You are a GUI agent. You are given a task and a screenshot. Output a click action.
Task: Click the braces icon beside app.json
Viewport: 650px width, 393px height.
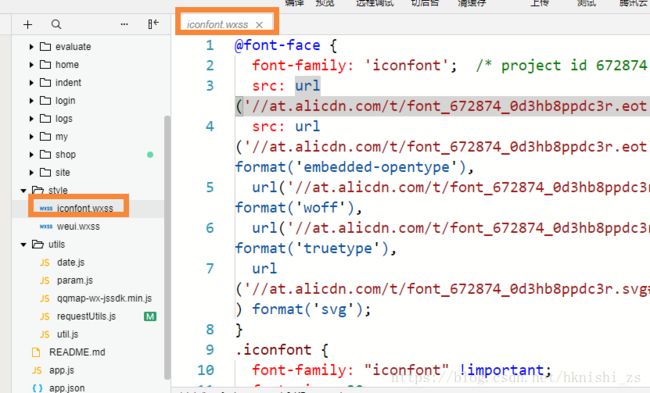(37, 388)
